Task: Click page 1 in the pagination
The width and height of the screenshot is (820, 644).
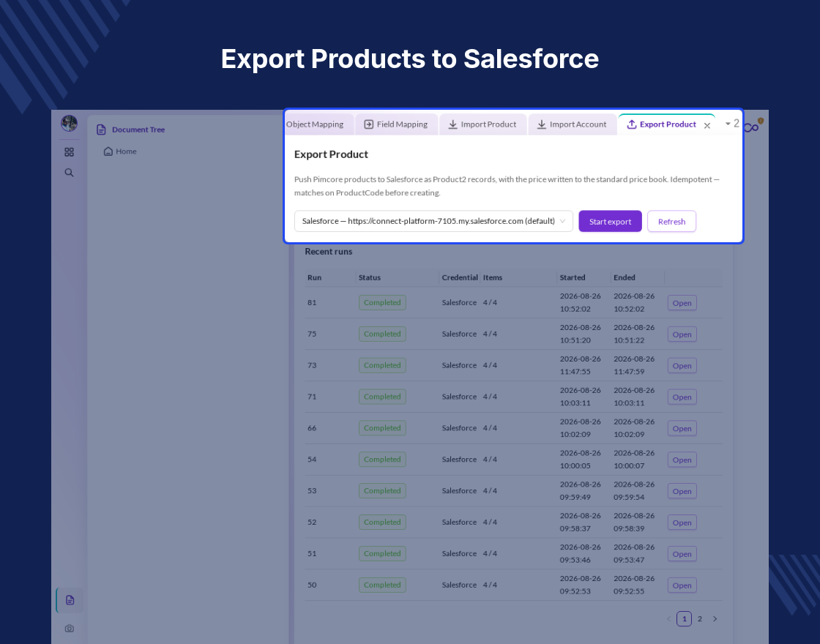Action: click(684, 619)
